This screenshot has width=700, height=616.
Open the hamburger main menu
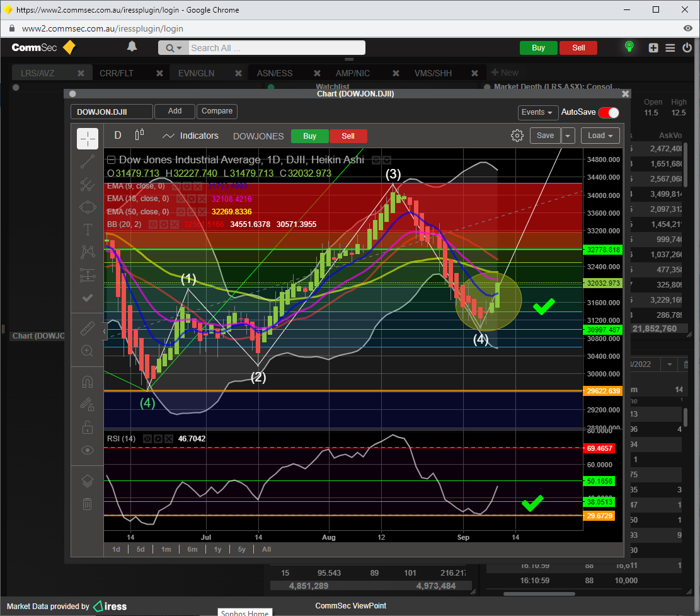(x=670, y=48)
